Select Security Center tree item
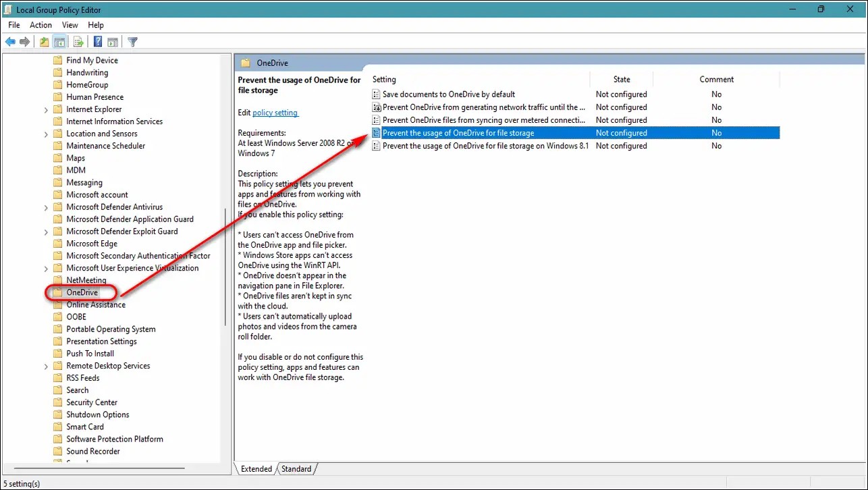868x490 pixels. point(92,402)
